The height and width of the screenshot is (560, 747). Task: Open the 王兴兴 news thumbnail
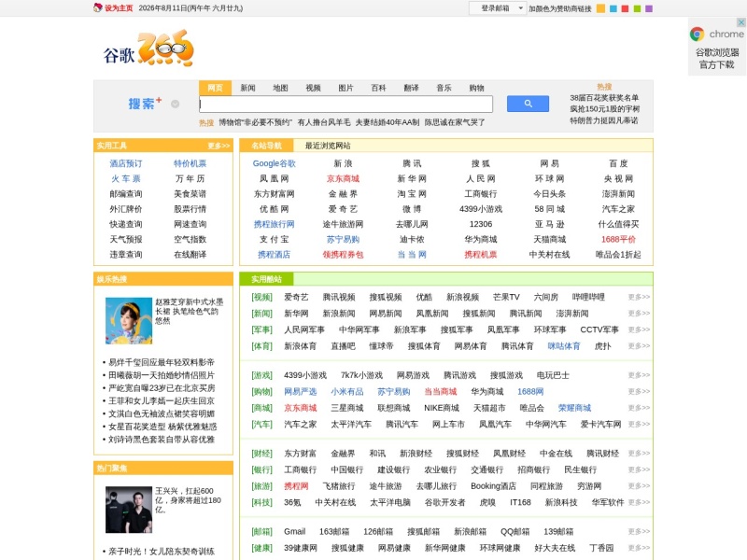[129, 510]
